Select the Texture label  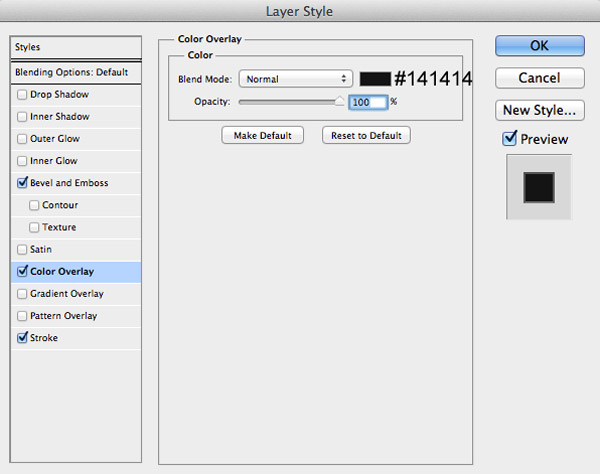59,227
